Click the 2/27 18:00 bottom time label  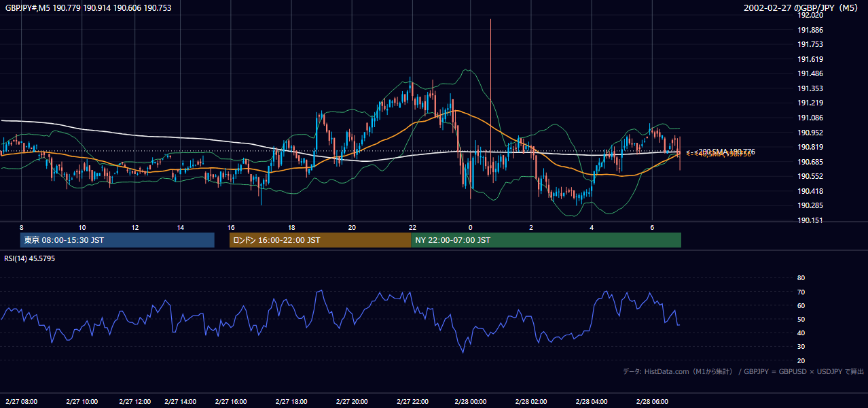click(291, 401)
